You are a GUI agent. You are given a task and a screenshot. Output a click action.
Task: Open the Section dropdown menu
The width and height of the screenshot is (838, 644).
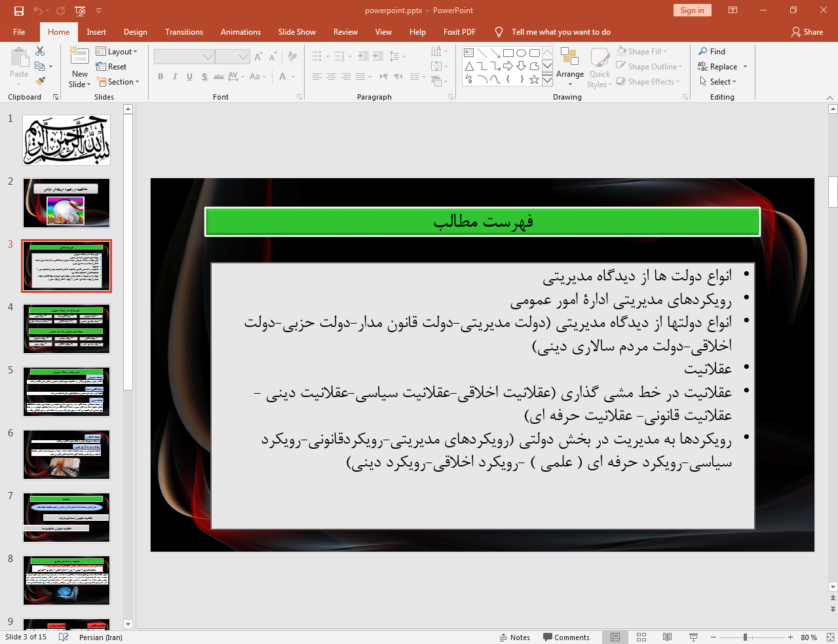coord(118,82)
